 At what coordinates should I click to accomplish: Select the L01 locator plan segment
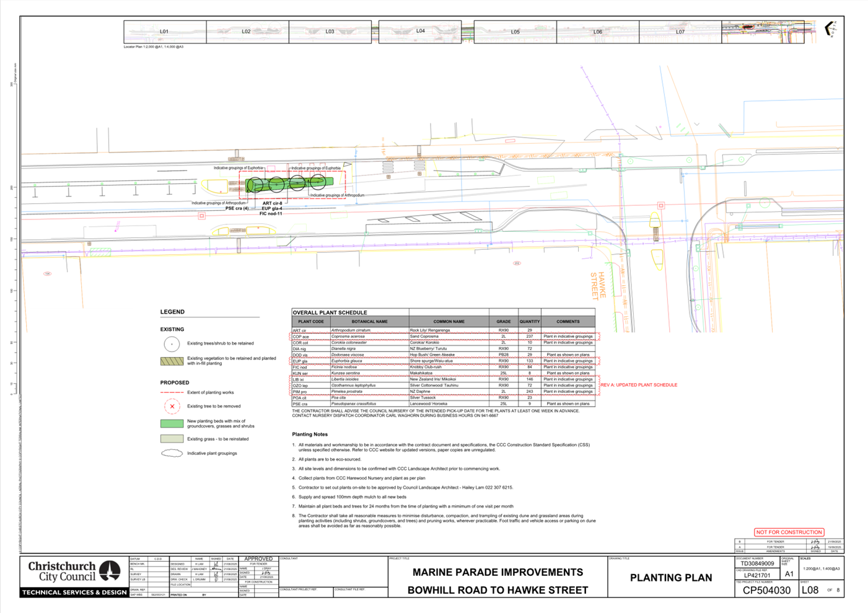pyautogui.click(x=165, y=32)
